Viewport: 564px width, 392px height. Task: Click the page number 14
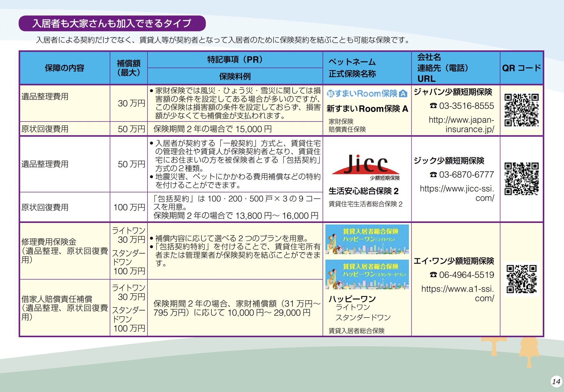pyautogui.click(x=556, y=381)
